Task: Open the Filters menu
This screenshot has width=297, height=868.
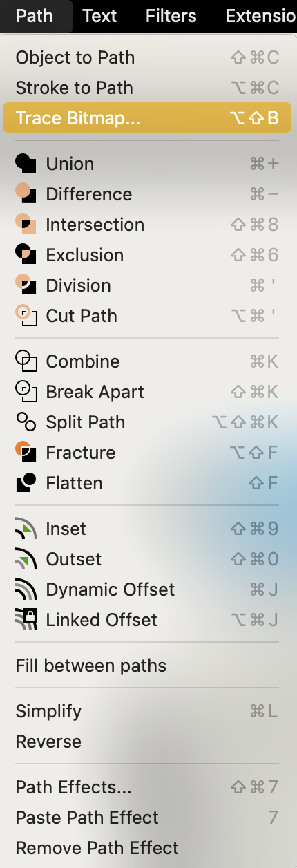Action: [171, 16]
